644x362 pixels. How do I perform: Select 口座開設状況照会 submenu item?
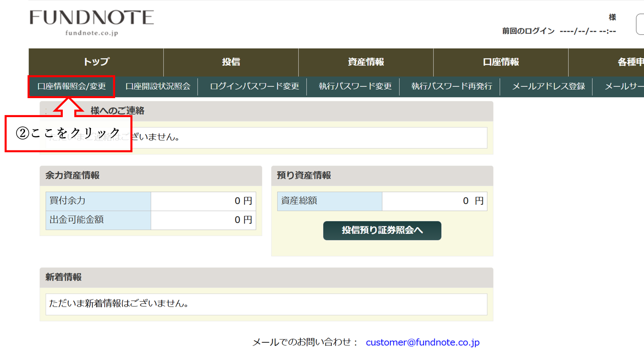tap(158, 86)
